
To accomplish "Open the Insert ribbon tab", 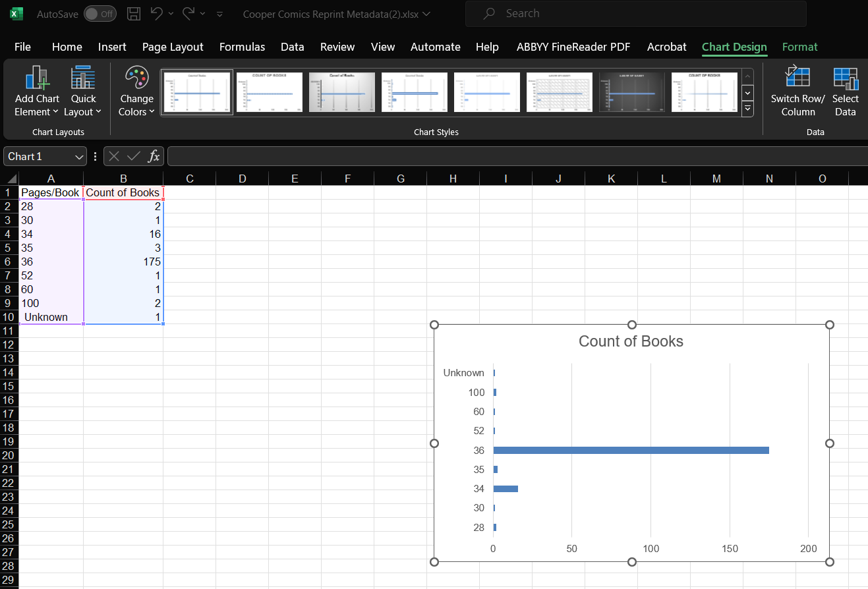I will (112, 47).
